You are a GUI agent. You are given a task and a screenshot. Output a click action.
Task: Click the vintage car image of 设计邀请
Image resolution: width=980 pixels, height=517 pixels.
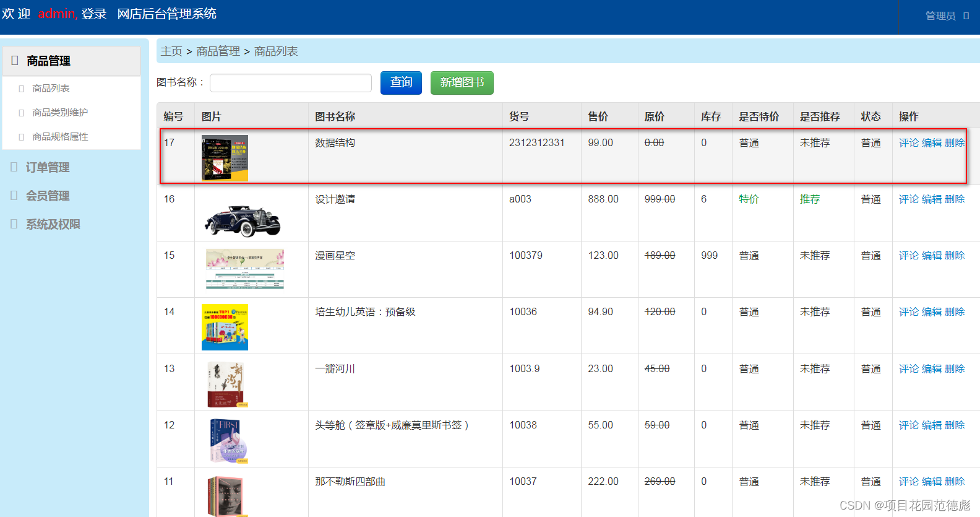point(243,221)
